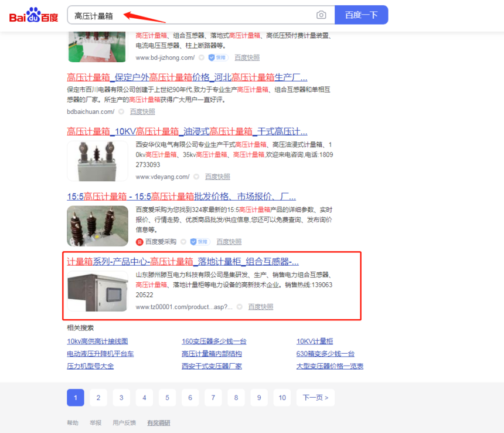
Task: Go to results page 3
Action: click(x=121, y=398)
